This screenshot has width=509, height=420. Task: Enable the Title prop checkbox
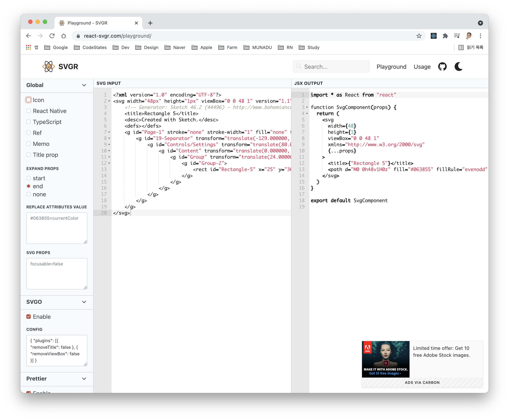point(29,155)
